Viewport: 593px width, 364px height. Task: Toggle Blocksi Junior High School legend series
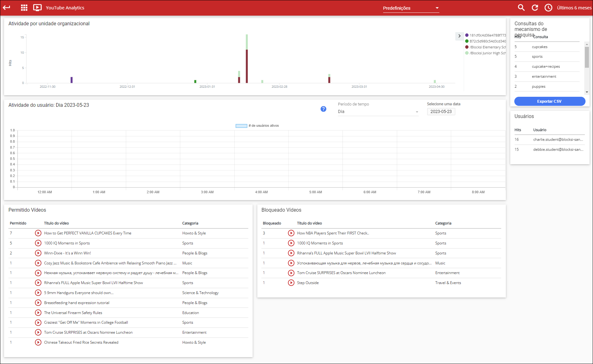(x=486, y=53)
